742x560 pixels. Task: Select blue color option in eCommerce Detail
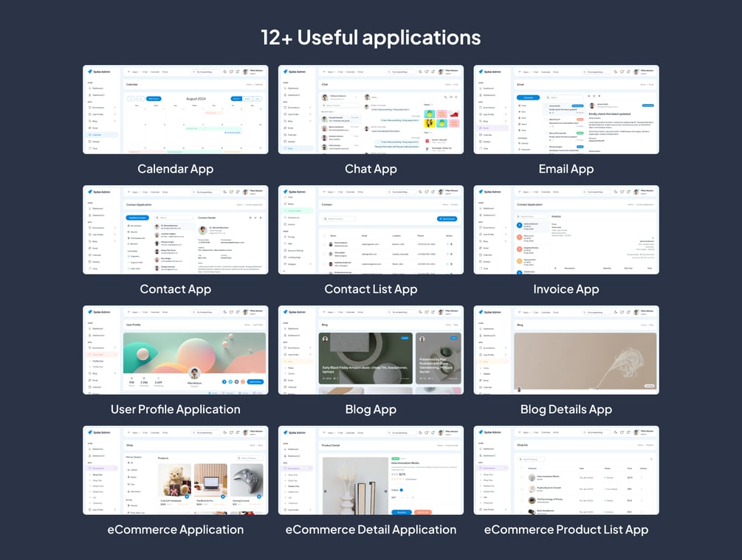[402, 490]
